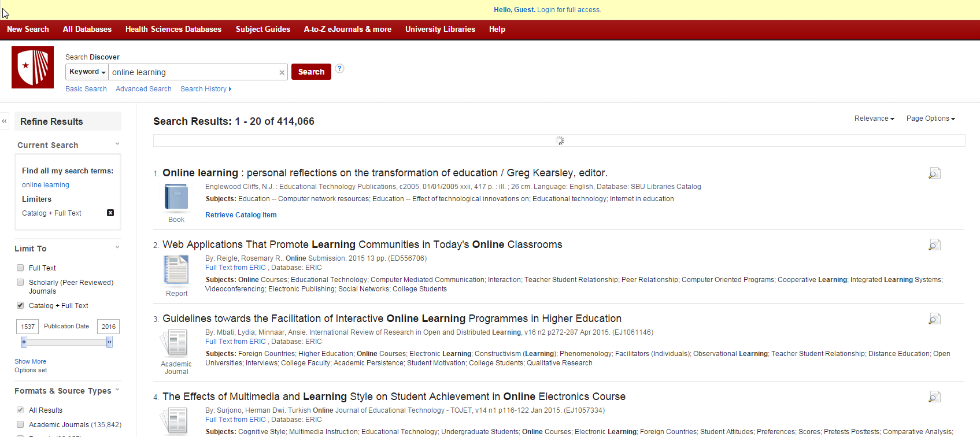The image size is (980, 437).
Task: Open University Libraries menu item
Action: pyautogui.click(x=440, y=29)
